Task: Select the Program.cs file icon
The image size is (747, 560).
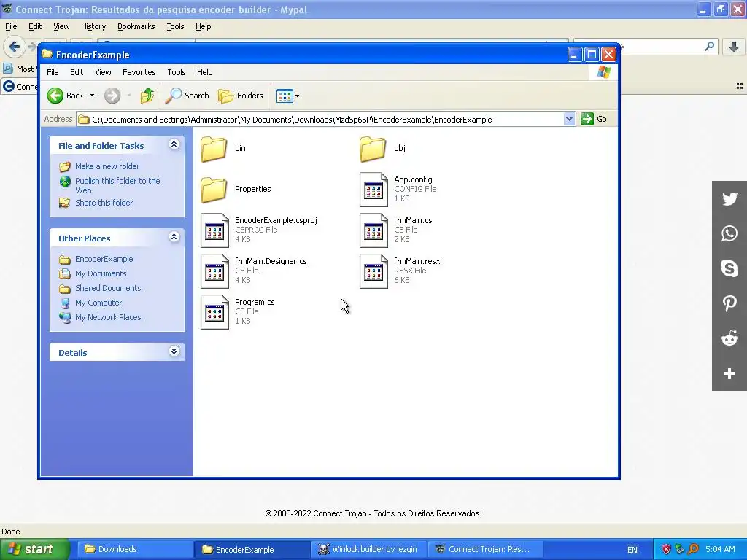Action: point(214,312)
